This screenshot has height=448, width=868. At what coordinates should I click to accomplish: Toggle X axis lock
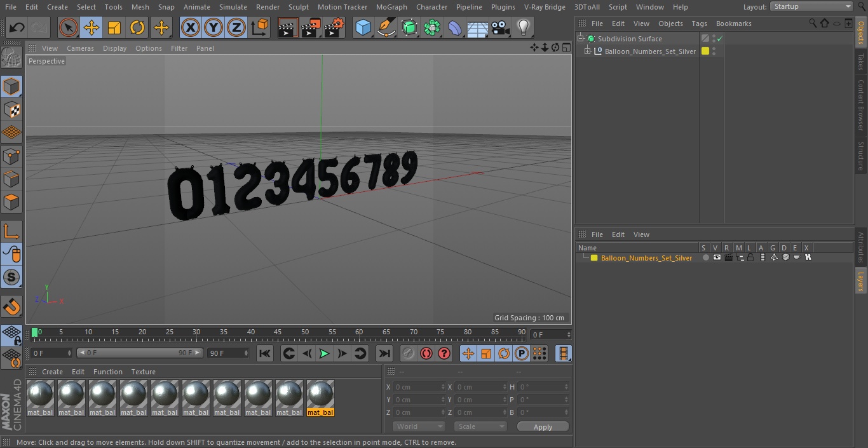tap(190, 27)
